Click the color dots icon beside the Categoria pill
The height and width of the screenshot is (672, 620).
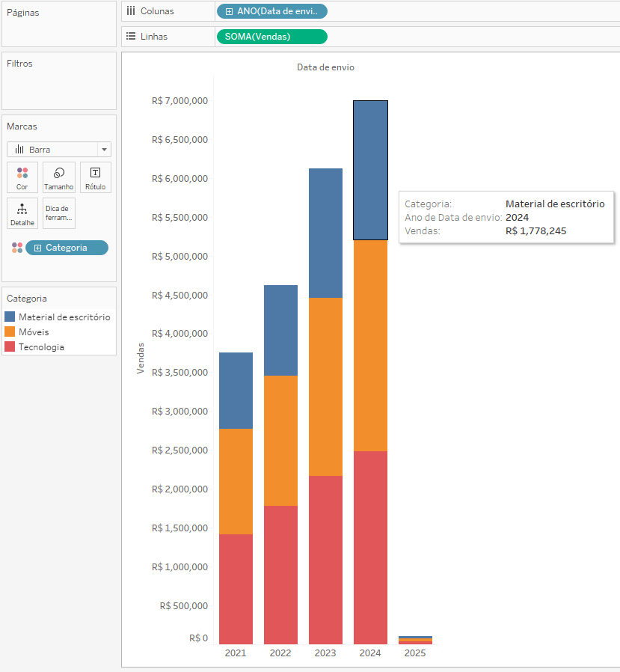coord(16,248)
